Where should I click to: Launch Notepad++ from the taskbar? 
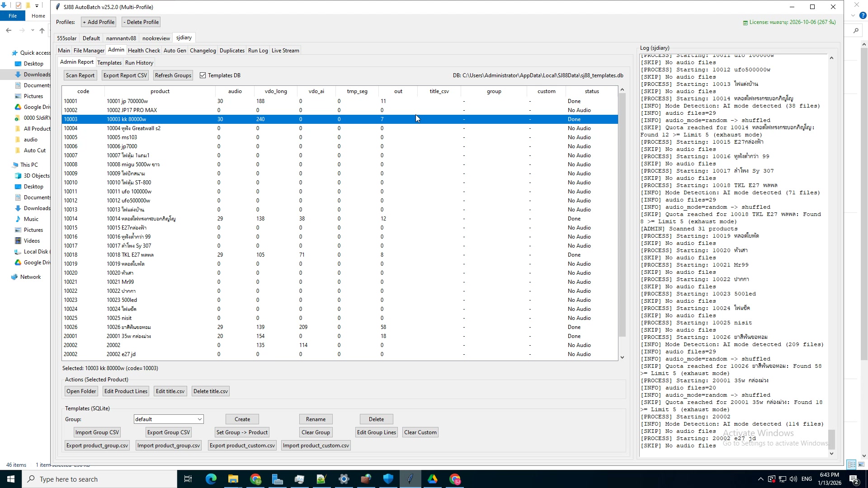tap(321, 479)
